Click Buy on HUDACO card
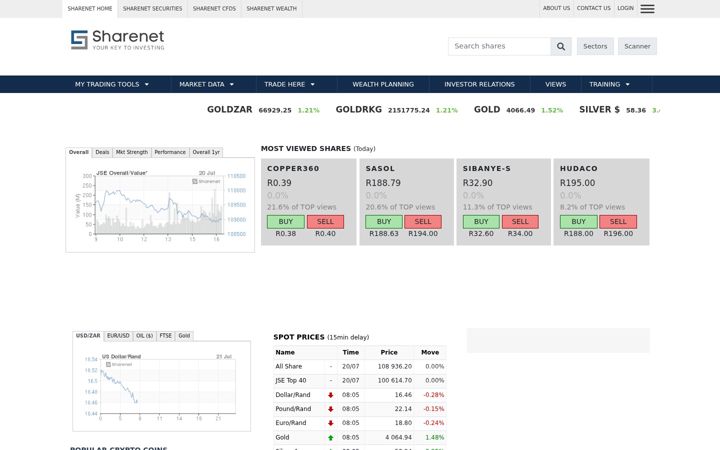 point(579,222)
